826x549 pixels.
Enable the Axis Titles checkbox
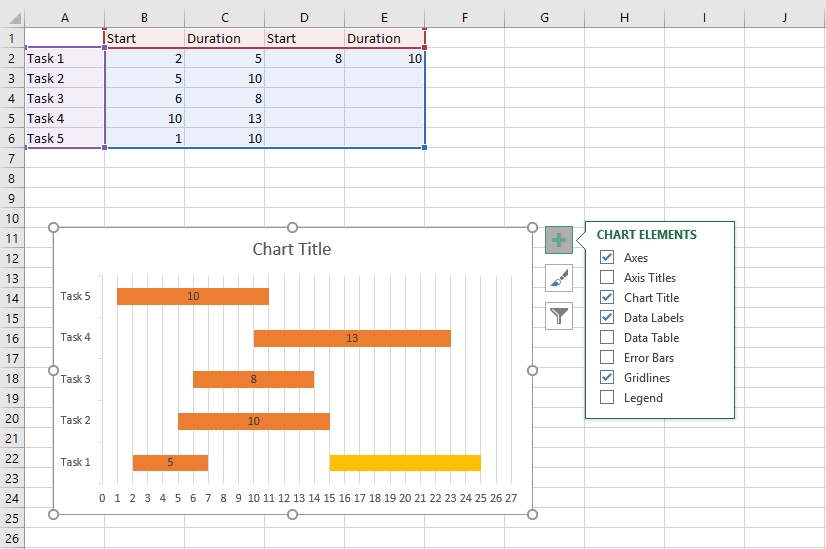tap(607, 277)
